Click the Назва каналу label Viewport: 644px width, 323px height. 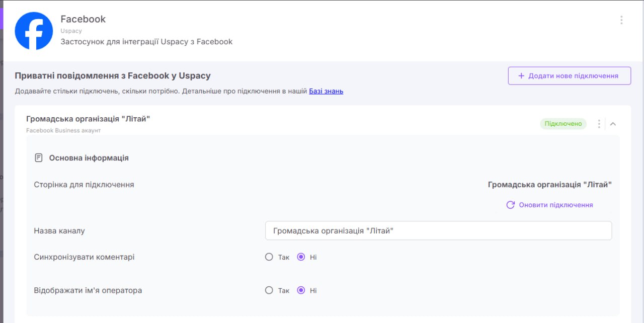[59, 231]
